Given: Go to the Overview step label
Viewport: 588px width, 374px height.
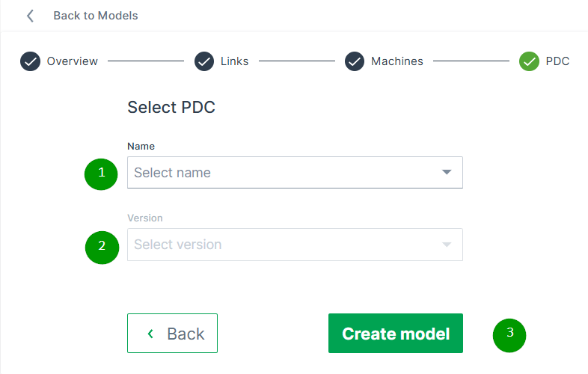Looking at the screenshot, I should tap(73, 61).
